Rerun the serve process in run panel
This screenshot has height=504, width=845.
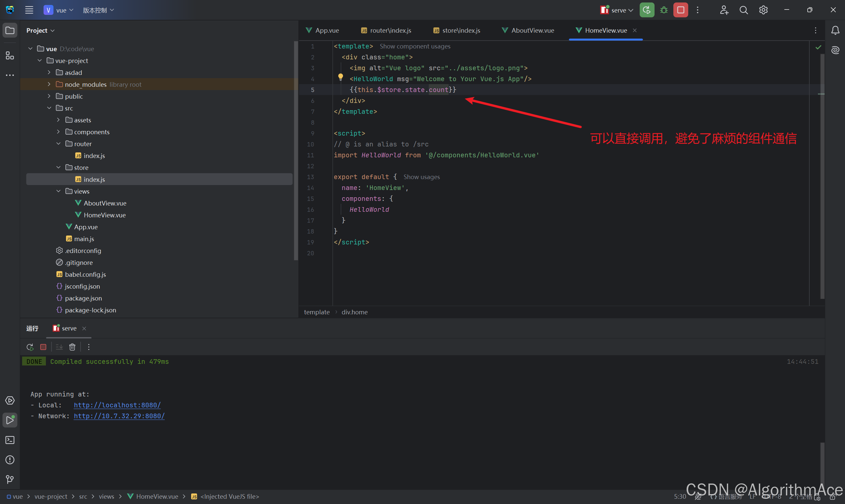30,347
